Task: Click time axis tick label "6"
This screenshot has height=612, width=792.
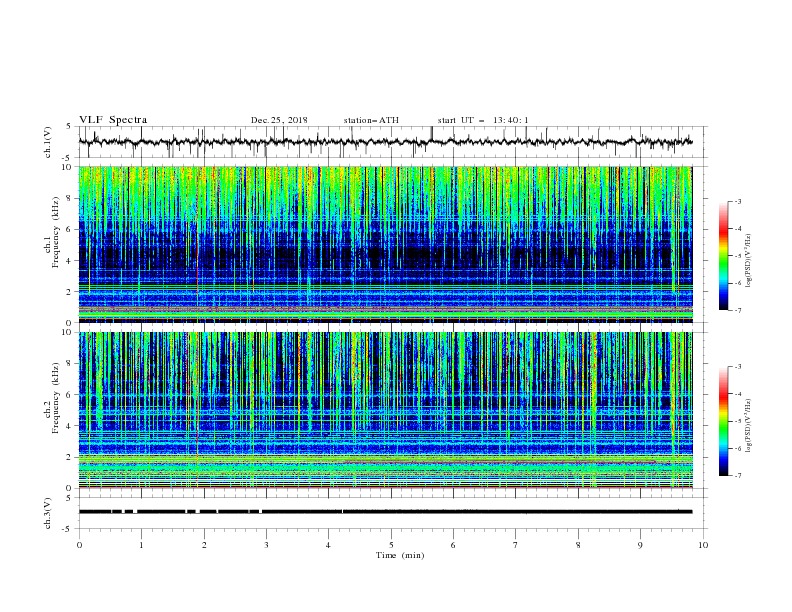Action: click(453, 545)
